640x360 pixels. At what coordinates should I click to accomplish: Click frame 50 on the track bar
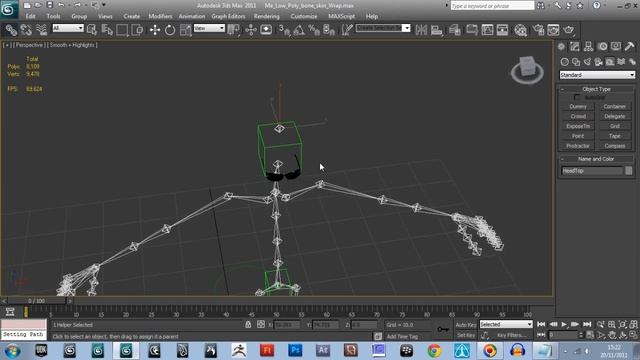[x=276, y=313]
